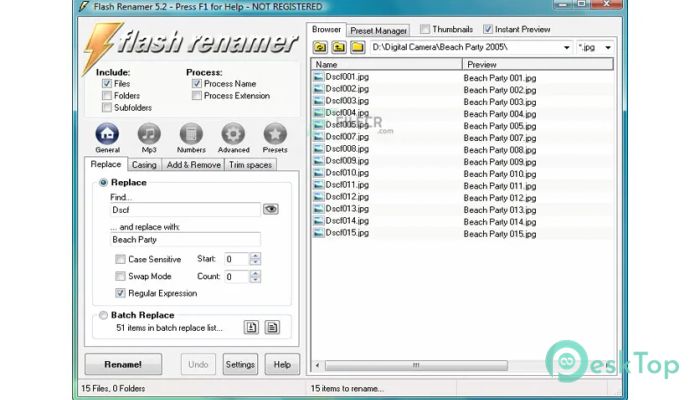Uncheck the Files include checkbox
Screen dimensions: 700x400
[x=107, y=83]
